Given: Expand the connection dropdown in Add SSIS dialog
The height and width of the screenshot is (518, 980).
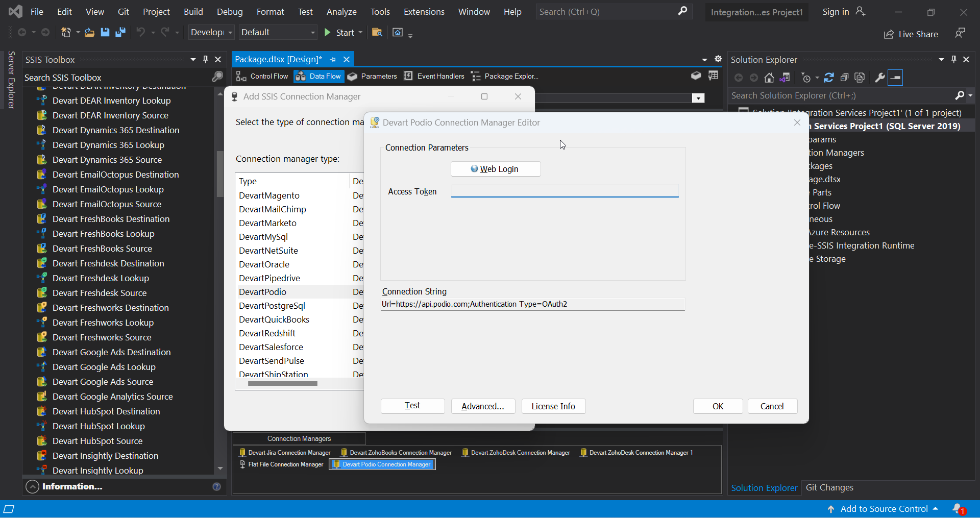Looking at the screenshot, I should pos(698,98).
